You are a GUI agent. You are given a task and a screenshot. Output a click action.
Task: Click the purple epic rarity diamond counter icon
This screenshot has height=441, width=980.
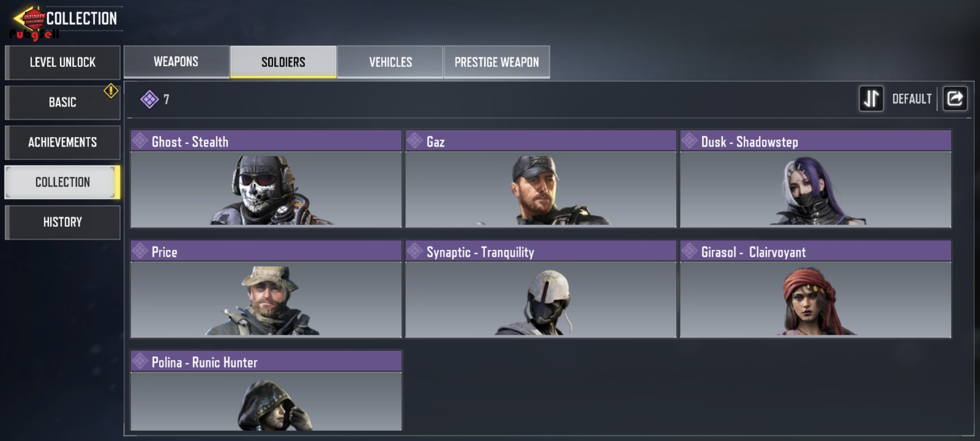point(149,99)
